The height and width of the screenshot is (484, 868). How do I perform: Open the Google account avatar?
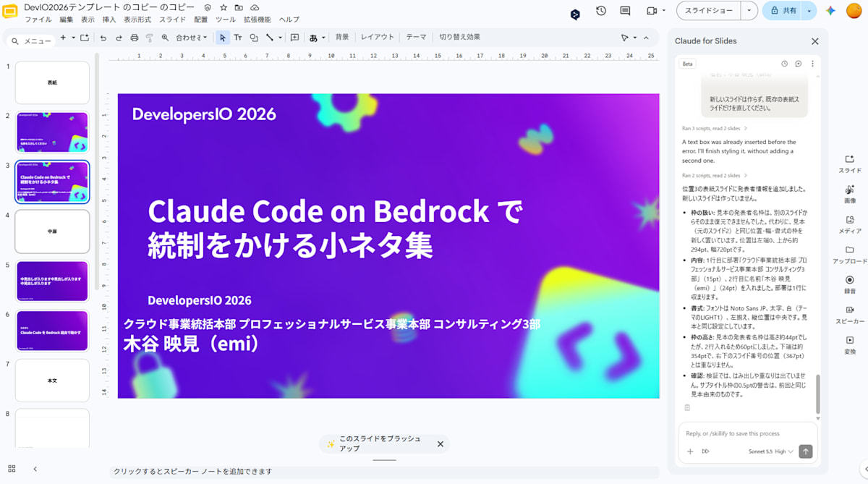854,11
